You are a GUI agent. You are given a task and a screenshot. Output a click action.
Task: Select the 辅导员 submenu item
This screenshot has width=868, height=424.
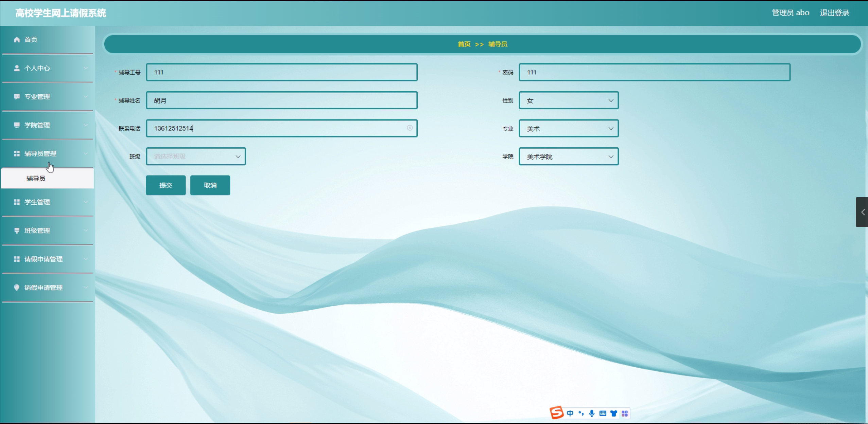tap(36, 179)
